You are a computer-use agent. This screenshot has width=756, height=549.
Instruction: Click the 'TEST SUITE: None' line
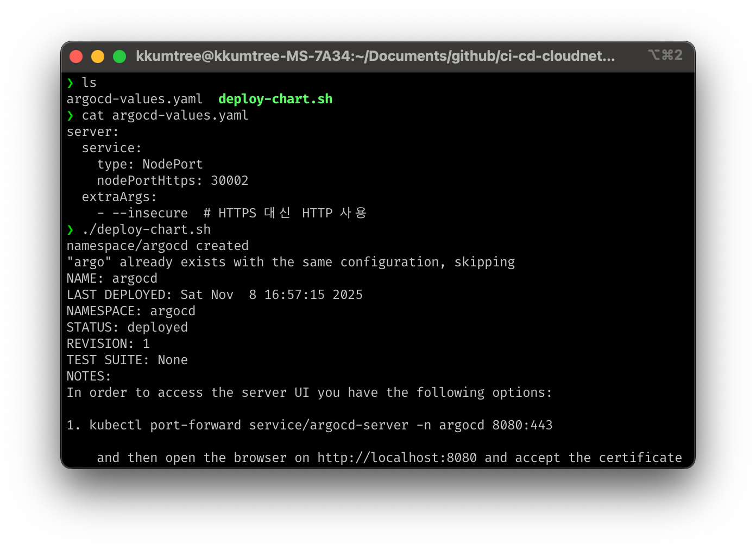[x=127, y=360]
